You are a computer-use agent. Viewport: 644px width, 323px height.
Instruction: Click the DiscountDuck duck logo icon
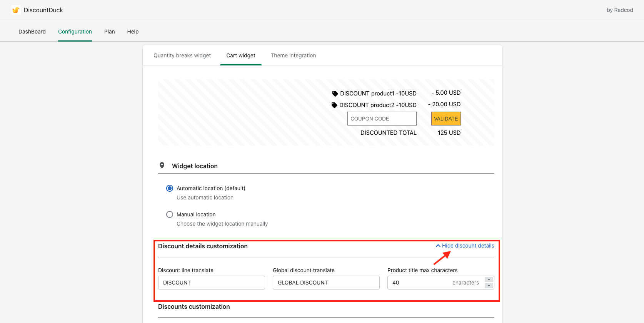pos(16,10)
